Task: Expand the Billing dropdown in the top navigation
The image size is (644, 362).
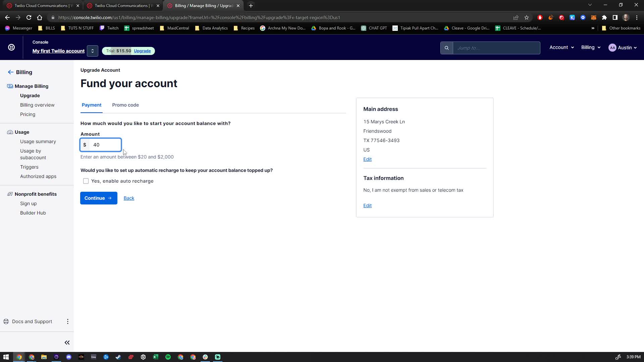Action: click(590, 47)
